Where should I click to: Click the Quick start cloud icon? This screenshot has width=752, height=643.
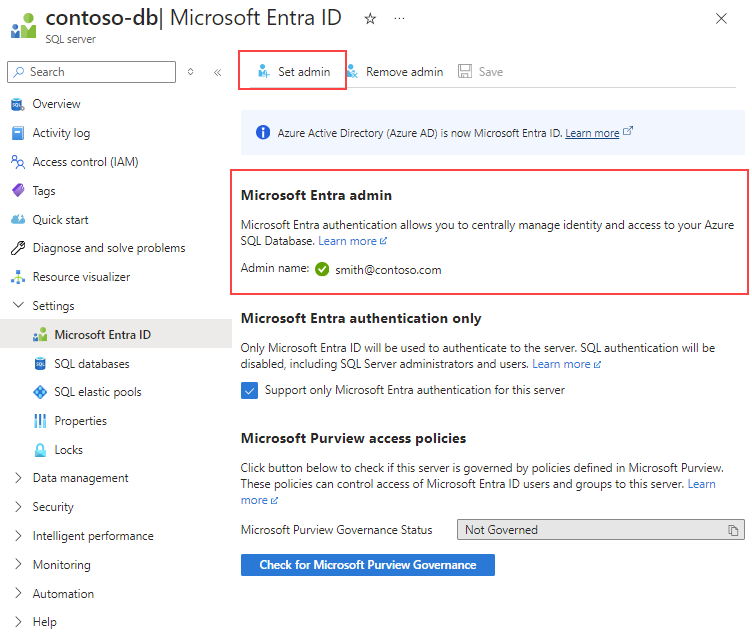[x=18, y=220]
